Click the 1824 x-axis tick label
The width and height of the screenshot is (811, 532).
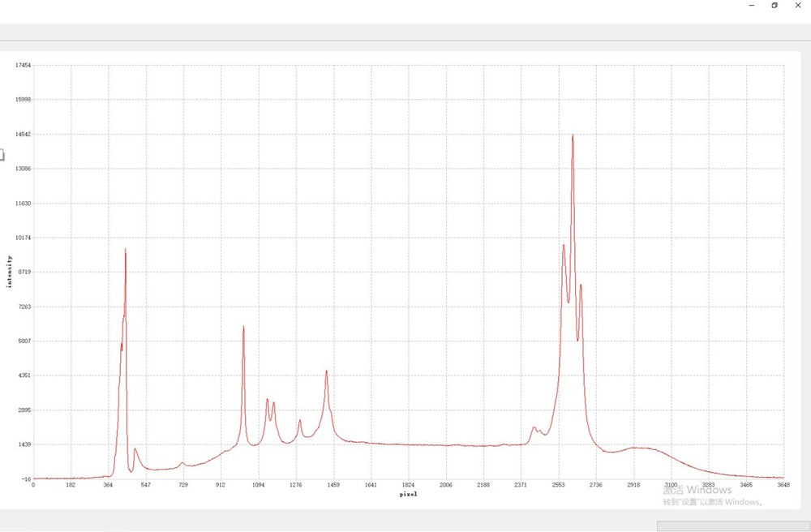click(408, 484)
